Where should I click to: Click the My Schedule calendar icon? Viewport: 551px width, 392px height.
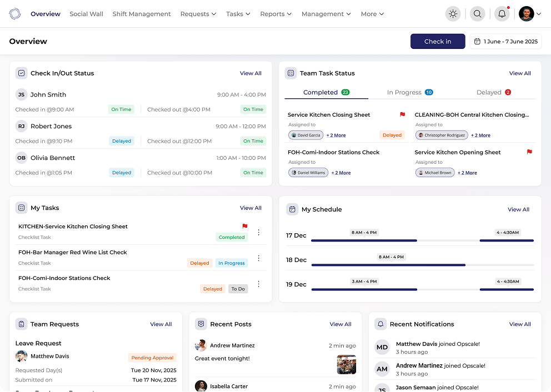[x=292, y=209]
